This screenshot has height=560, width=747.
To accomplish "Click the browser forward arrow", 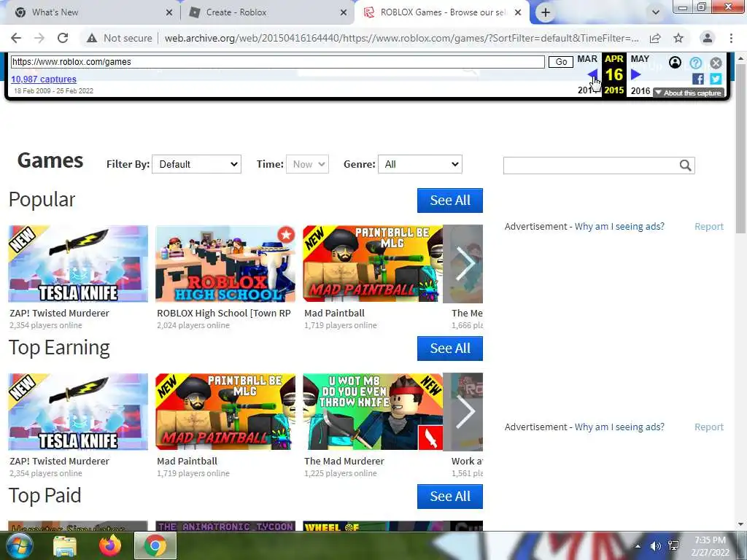I will 39,38.
